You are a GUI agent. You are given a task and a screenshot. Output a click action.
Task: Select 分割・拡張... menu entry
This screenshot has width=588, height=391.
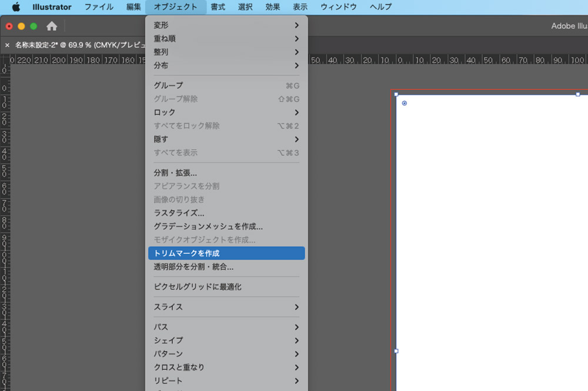(x=226, y=173)
